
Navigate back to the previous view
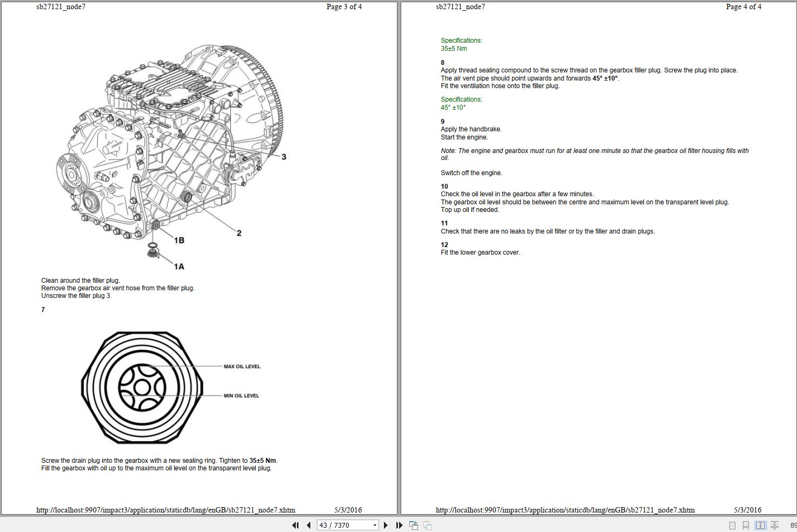pyautogui.click(x=414, y=525)
